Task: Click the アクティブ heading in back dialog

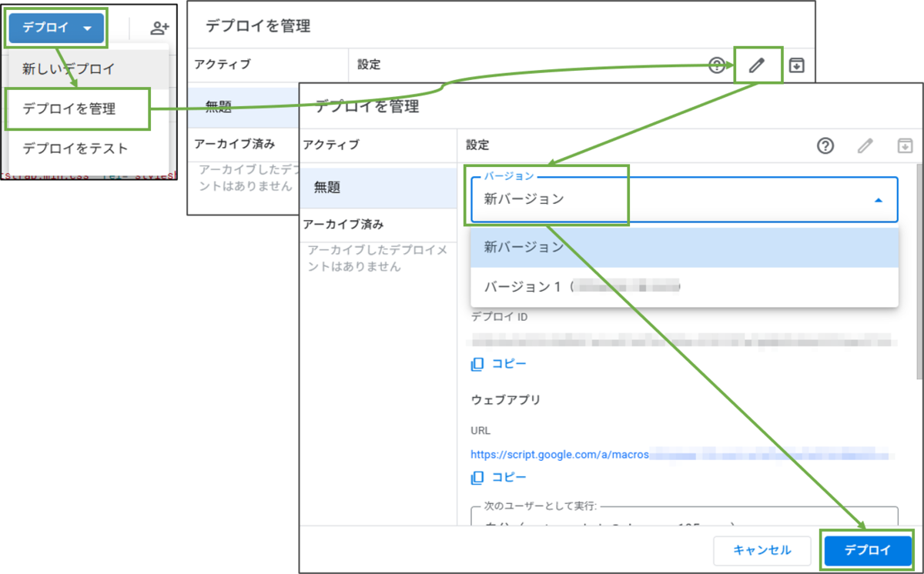Action: pyautogui.click(x=223, y=65)
